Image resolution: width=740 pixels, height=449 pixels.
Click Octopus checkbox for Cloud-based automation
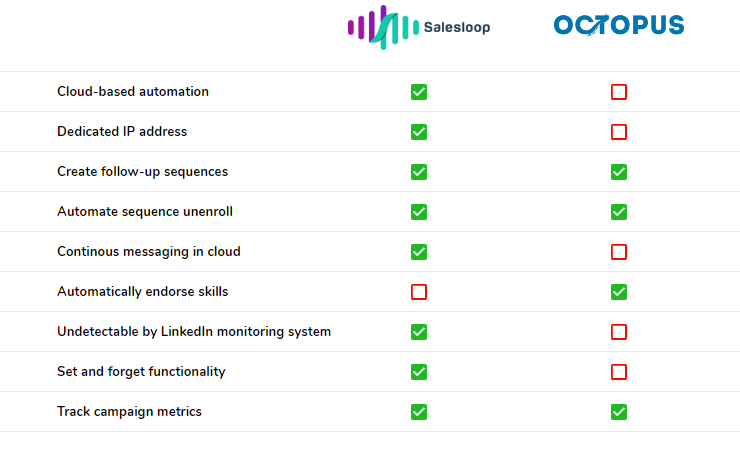pos(619,92)
